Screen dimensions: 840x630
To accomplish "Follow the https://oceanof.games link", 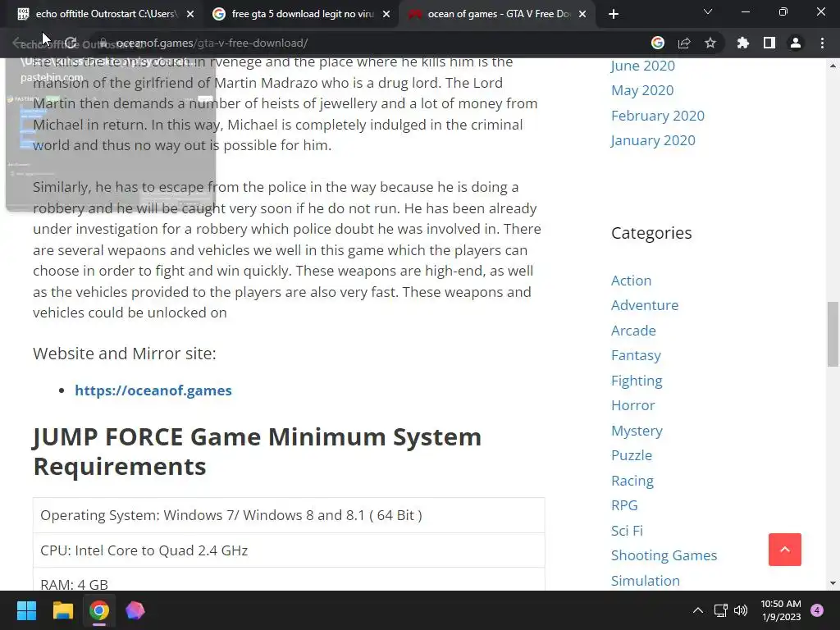I will tap(153, 390).
